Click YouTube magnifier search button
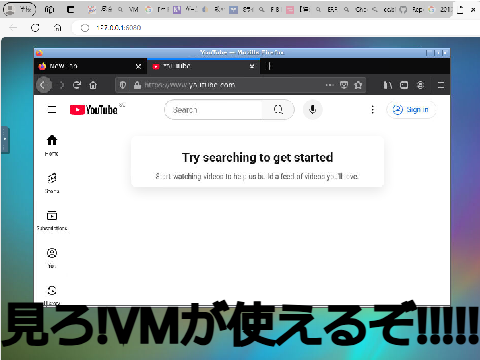This screenshot has height=360, width=480. [278, 110]
